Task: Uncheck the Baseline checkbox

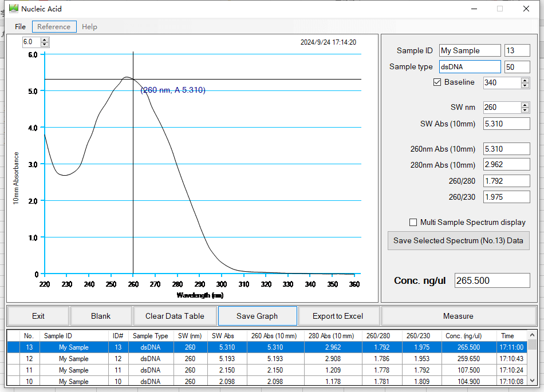Action: coord(437,82)
